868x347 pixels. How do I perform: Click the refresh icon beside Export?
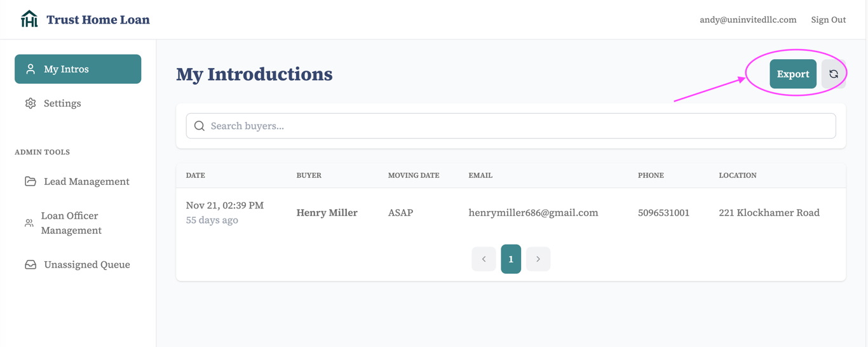point(833,74)
